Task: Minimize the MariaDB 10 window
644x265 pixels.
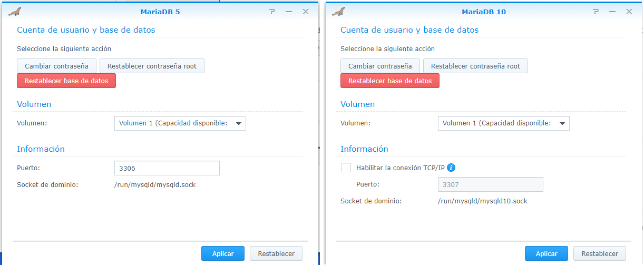Action: pos(612,12)
